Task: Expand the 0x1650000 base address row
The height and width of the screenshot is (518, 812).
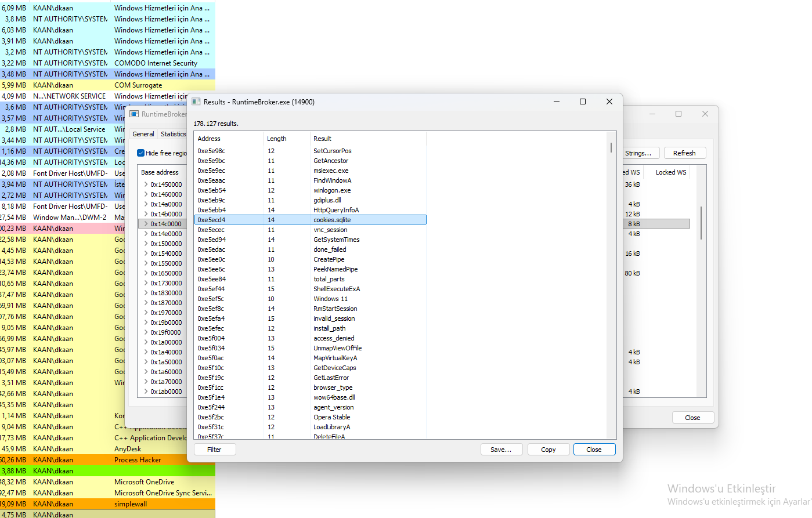Action: pos(146,273)
